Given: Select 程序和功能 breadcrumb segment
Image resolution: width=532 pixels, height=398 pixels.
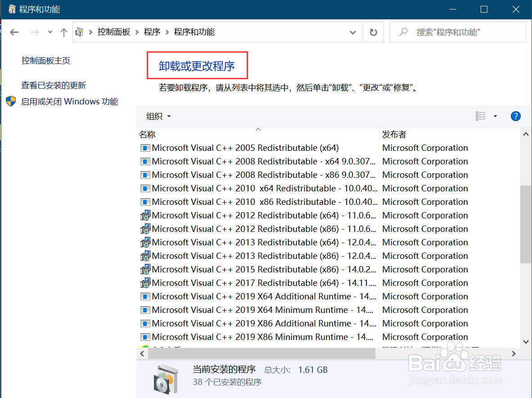Looking at the screenshot, I should pos(194,32).
